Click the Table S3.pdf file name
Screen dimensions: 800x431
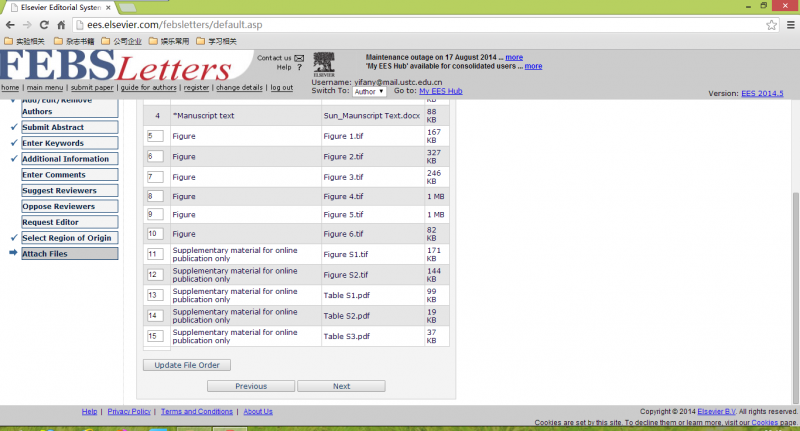pyautogui.click(x=346, y=336)
